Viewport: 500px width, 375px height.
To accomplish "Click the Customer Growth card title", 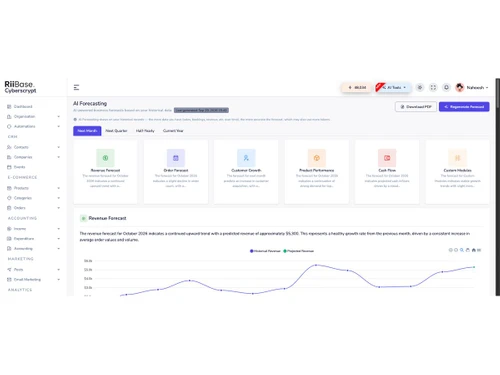I will tap(246, 170).
